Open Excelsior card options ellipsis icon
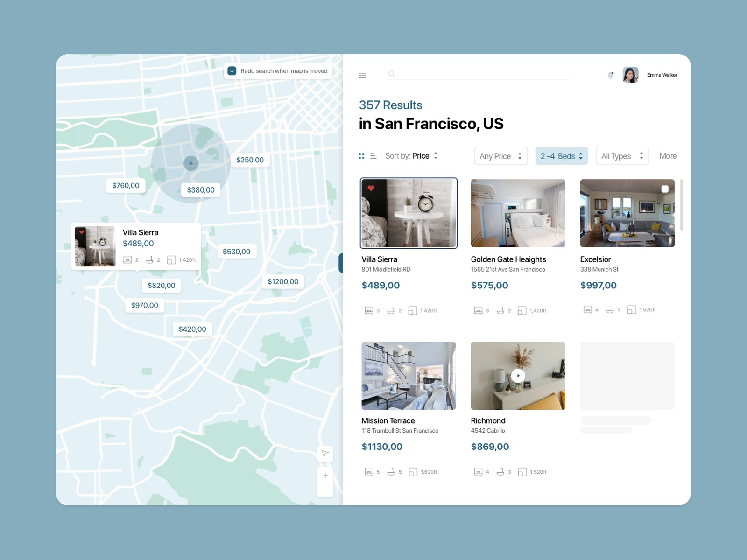The image size is (747, 560). [x=665, y=189]
